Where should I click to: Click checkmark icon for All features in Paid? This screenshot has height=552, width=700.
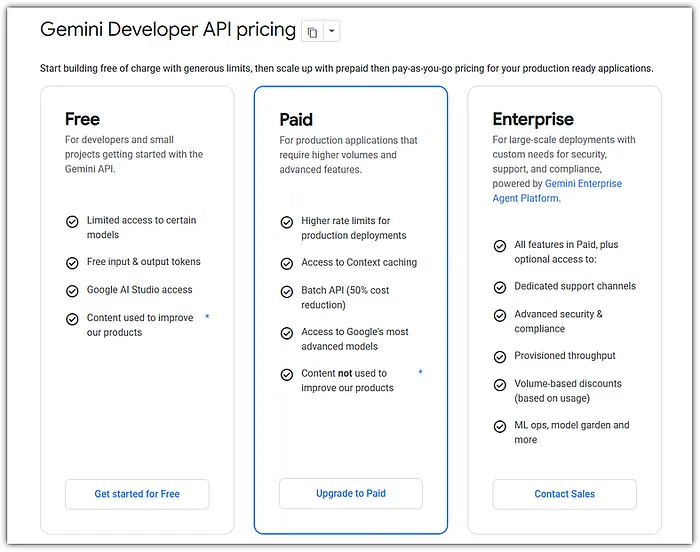tap(500, 246)
